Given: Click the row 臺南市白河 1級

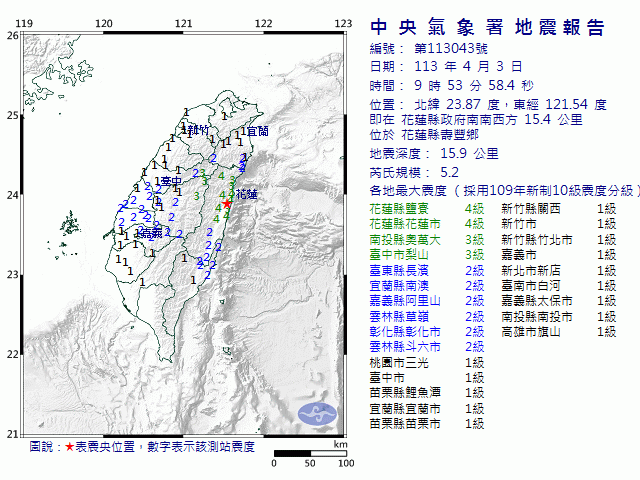Looking at the screenshot, I should point(558,286).
